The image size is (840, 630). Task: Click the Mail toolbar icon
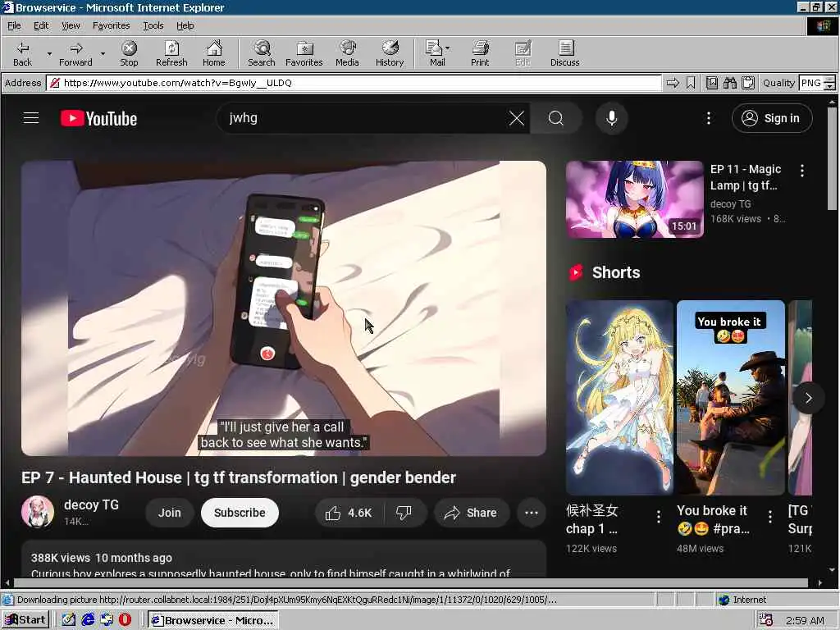pos(436,53)
